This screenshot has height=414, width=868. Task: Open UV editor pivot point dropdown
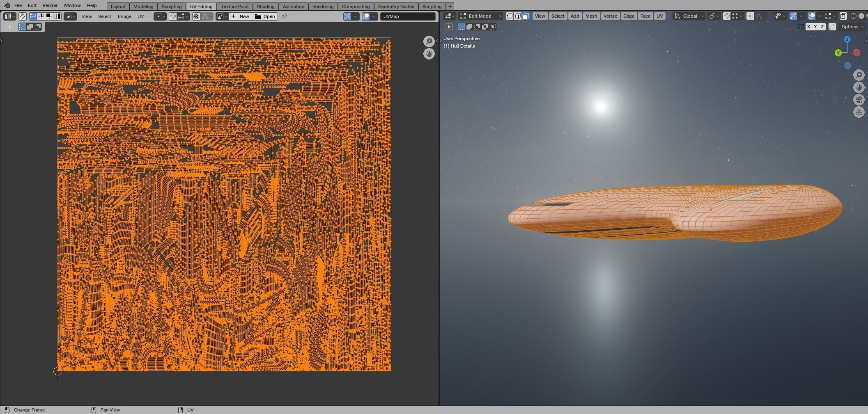click(160, 16)
